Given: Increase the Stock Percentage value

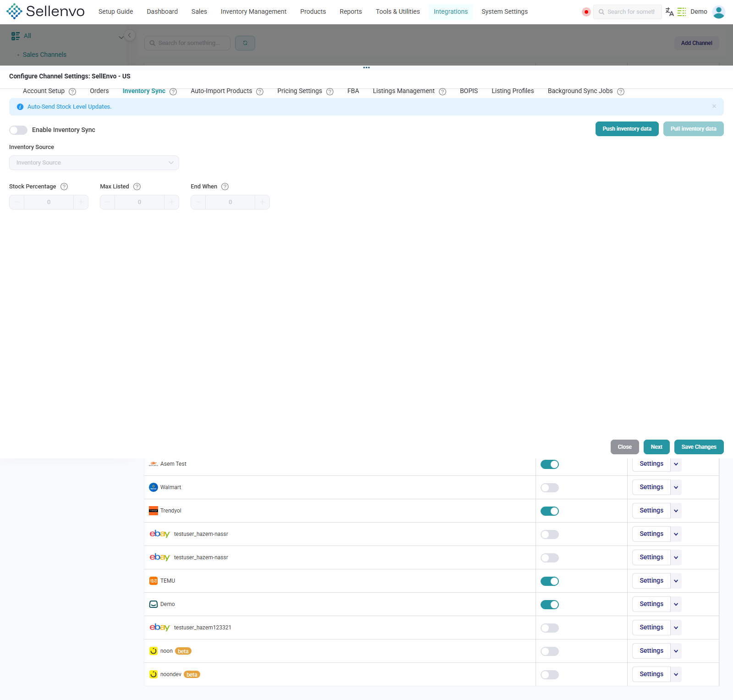Looking at the screenshot, I should [81, 202].
